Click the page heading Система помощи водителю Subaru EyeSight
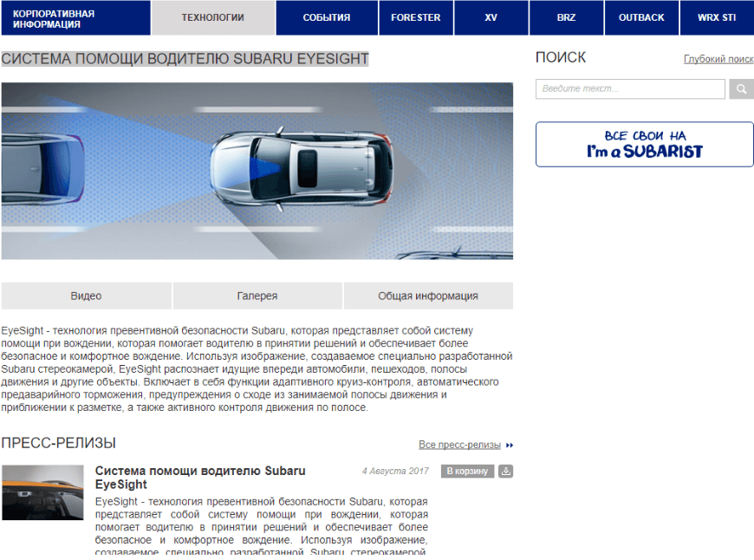The height and width of the screenshot is (560, 754). point(185,59)
